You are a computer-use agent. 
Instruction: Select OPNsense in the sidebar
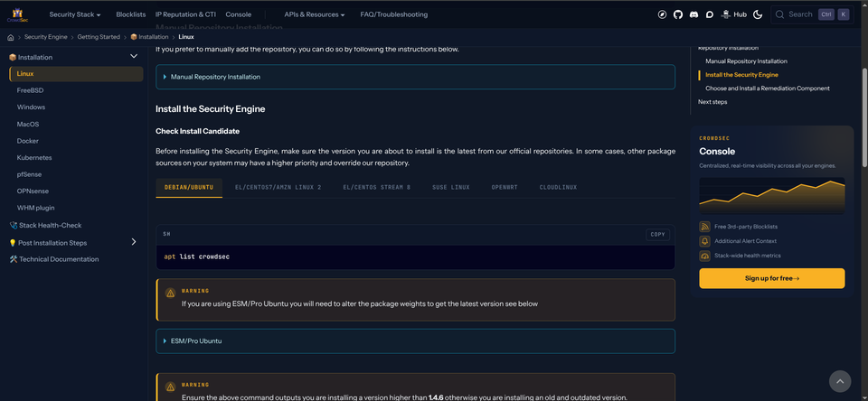33,191
